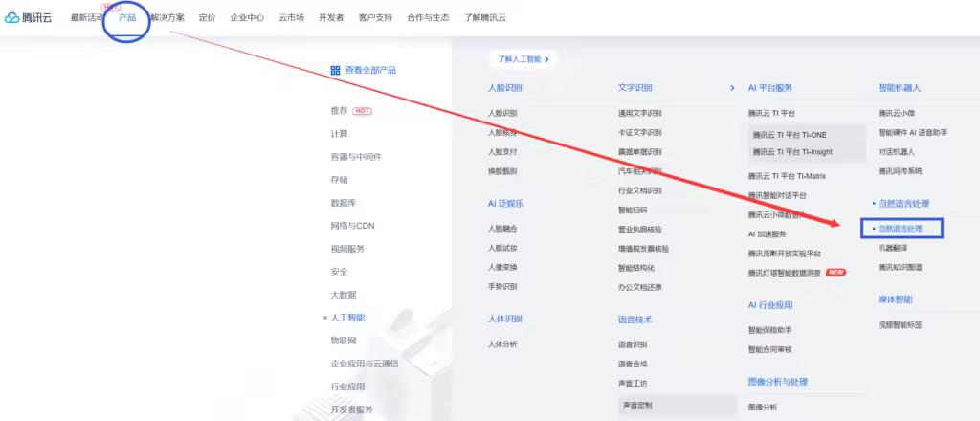This screenshot has height=421, width=980.
Task: Open the 声音工坊 product link
Action: (633, 383)
